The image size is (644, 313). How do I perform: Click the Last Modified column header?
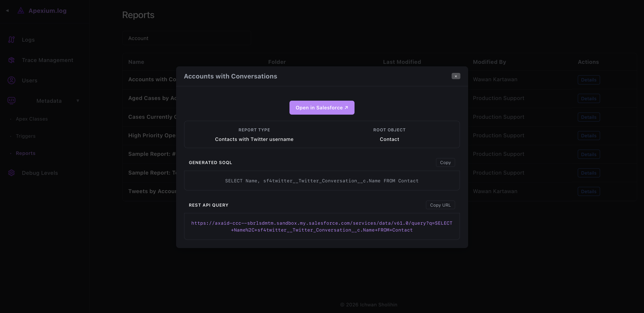[402, 62]
